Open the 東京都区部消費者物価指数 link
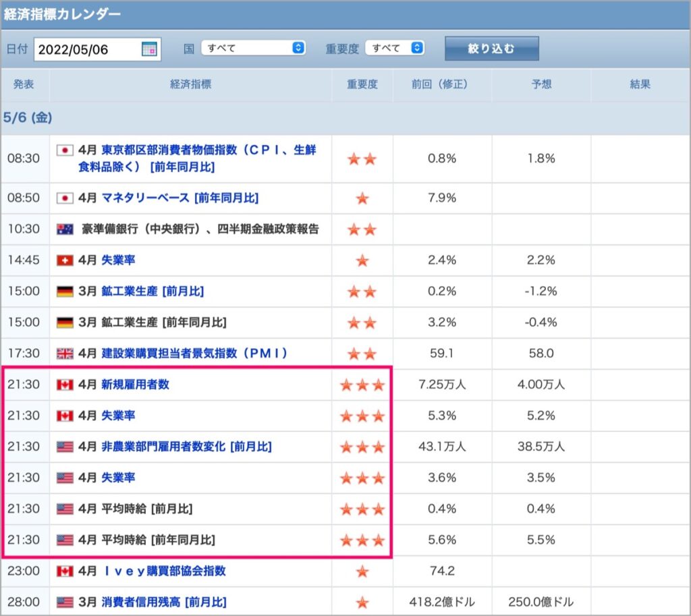The height and width of the screenshot is (616, 691). tap(197, 159)
